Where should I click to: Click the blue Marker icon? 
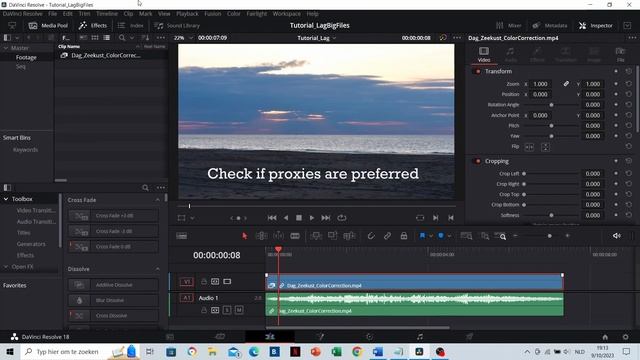pos(441,236)
